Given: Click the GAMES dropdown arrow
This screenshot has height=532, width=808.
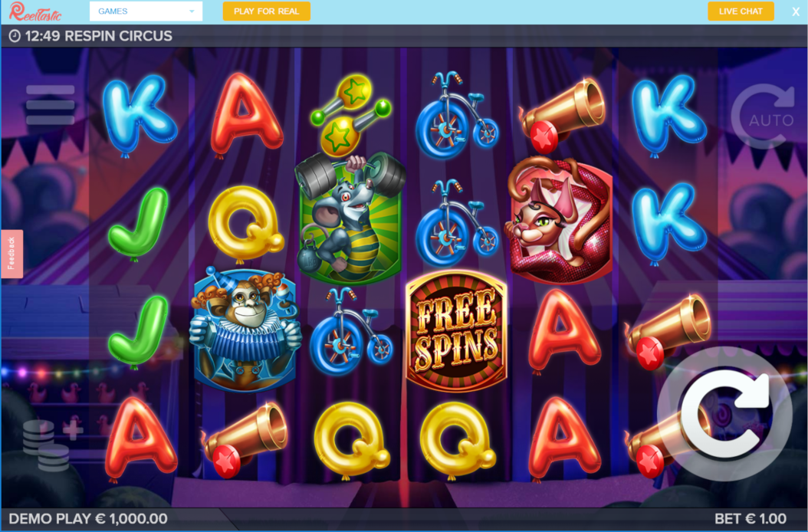Looking at the screenshot, I should 192,11.
